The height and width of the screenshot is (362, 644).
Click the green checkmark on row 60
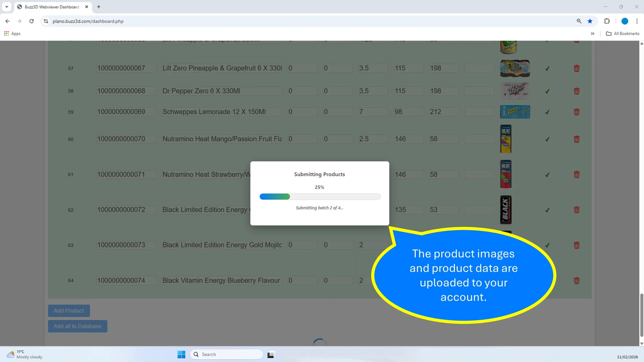pos(547,139)
